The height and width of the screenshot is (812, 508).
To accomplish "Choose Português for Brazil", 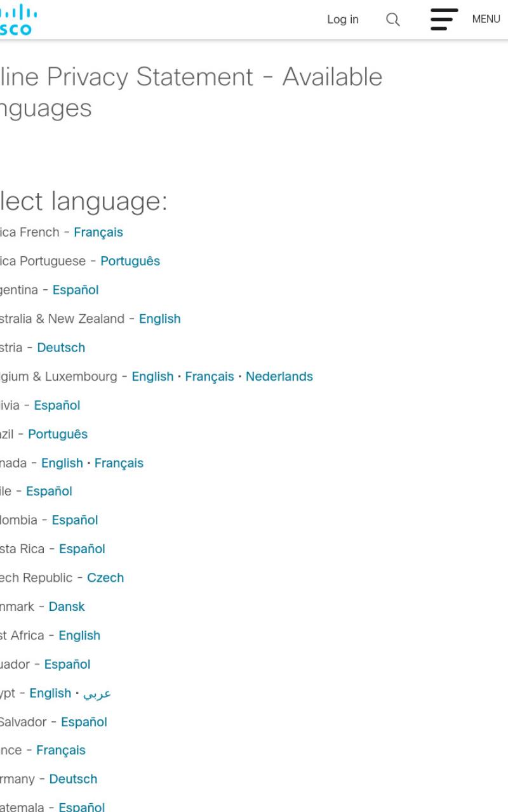I will [x=58, y=434].
